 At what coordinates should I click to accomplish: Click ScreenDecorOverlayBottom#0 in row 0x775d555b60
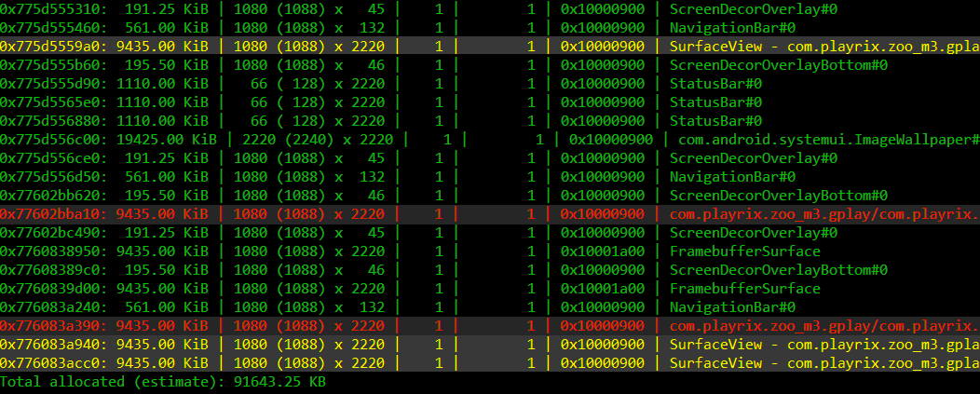click(x=779, y=65)
